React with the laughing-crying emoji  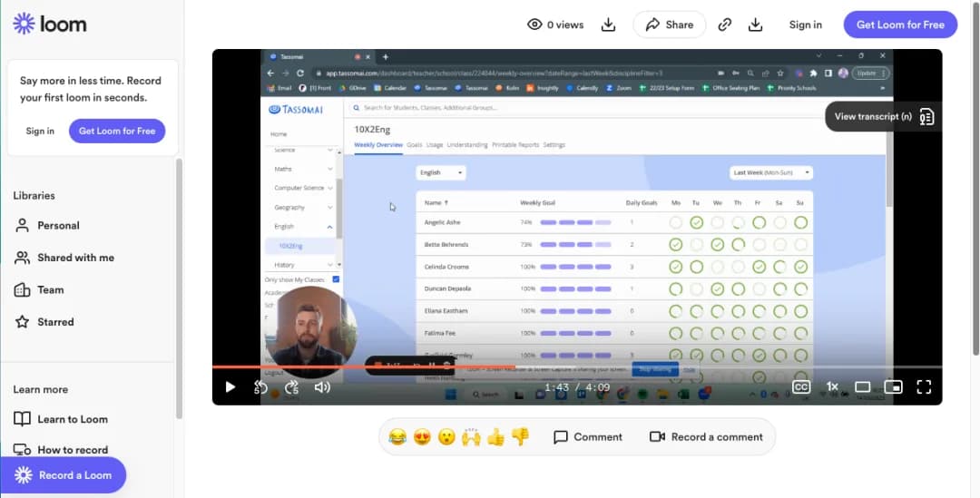click(397, 436)
